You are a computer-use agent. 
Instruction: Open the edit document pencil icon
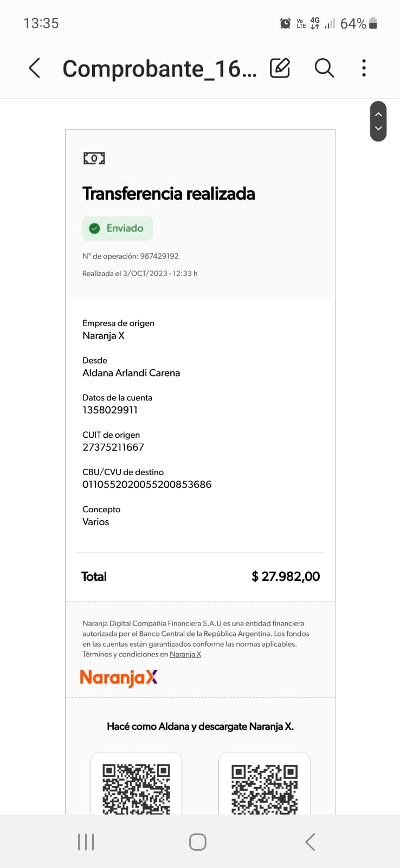coord(280,68)
